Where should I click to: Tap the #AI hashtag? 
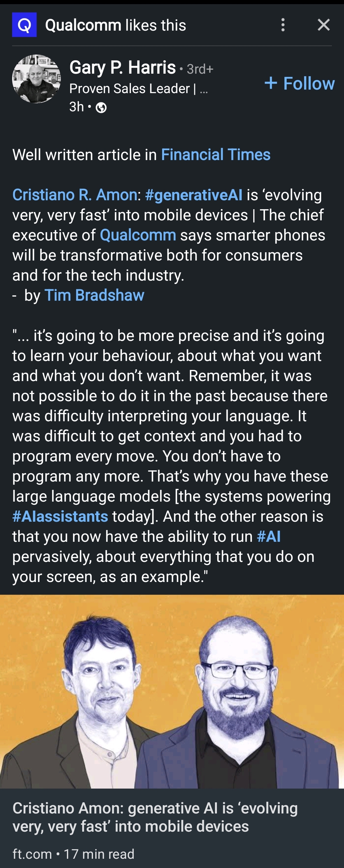point(269,536)
